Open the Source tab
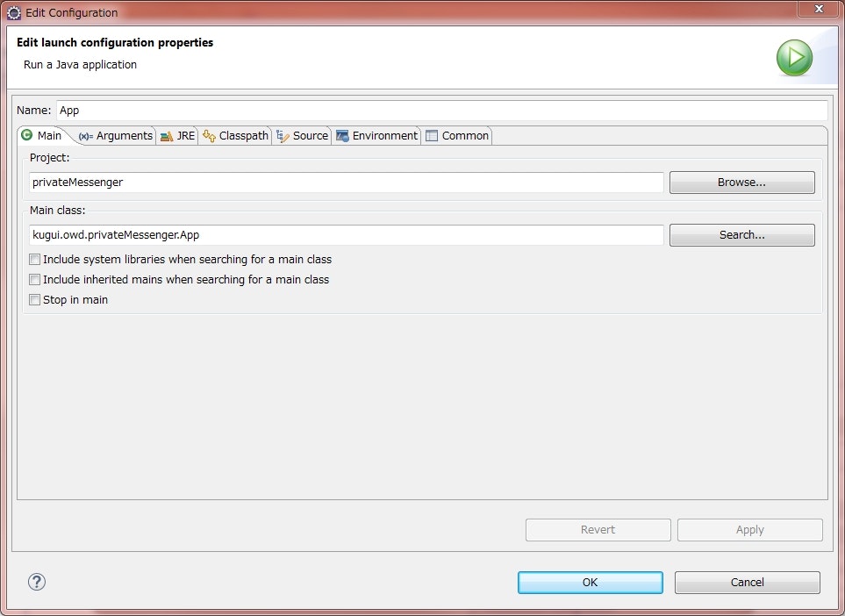This screenshot has width=845, height=616. 303,136
